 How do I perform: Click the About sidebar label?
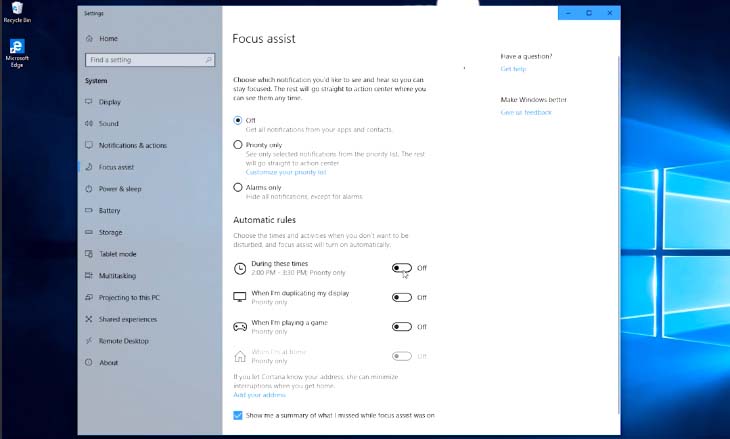[x=108, y=362]
